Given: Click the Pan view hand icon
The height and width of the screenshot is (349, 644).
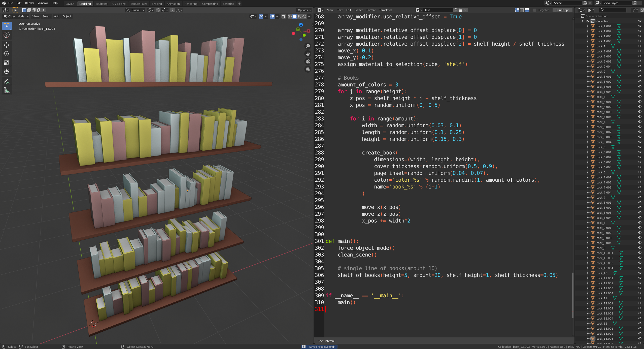Looking at the screenshot, I should (308, 54).
